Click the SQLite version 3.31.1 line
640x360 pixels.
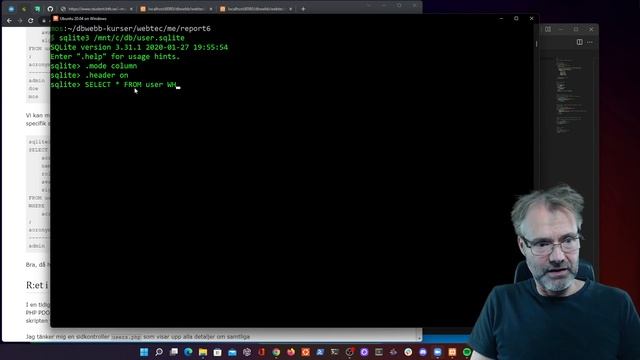[139, 47]
